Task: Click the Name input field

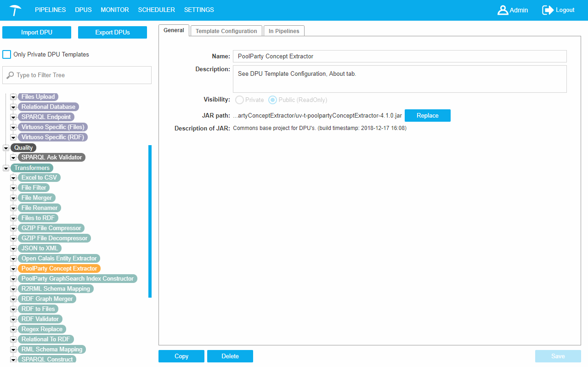Action: coord(399,56)
